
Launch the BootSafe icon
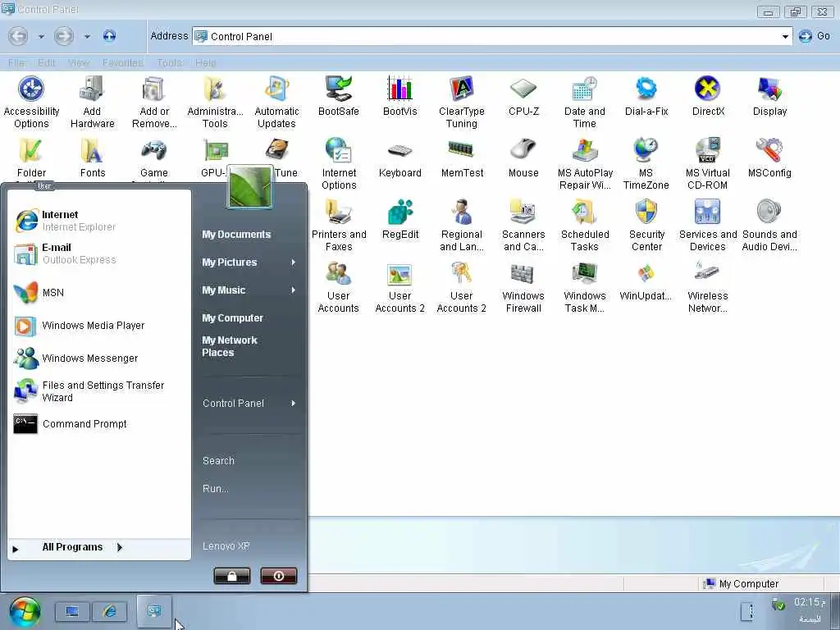(x=339, y=97)
